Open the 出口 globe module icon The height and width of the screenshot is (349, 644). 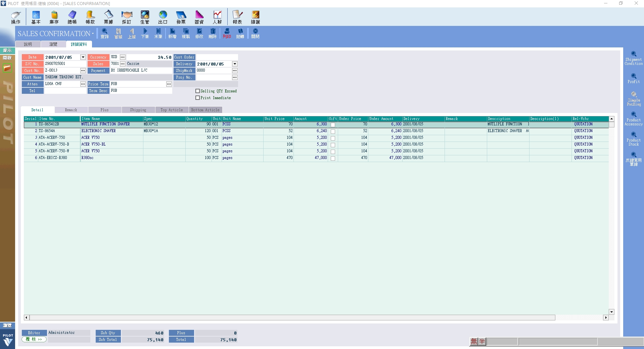pyautogui.click(x=163, y=17)
